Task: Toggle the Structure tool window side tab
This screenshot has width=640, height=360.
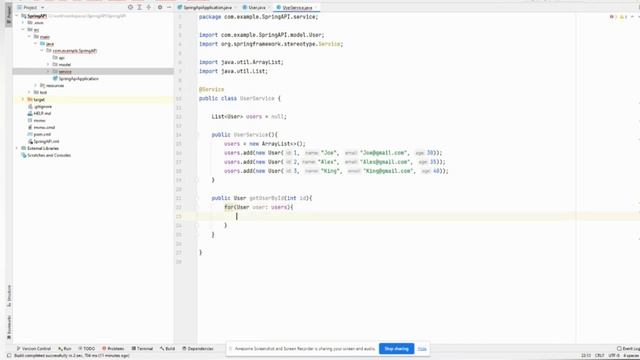Action: click(9, 296)
